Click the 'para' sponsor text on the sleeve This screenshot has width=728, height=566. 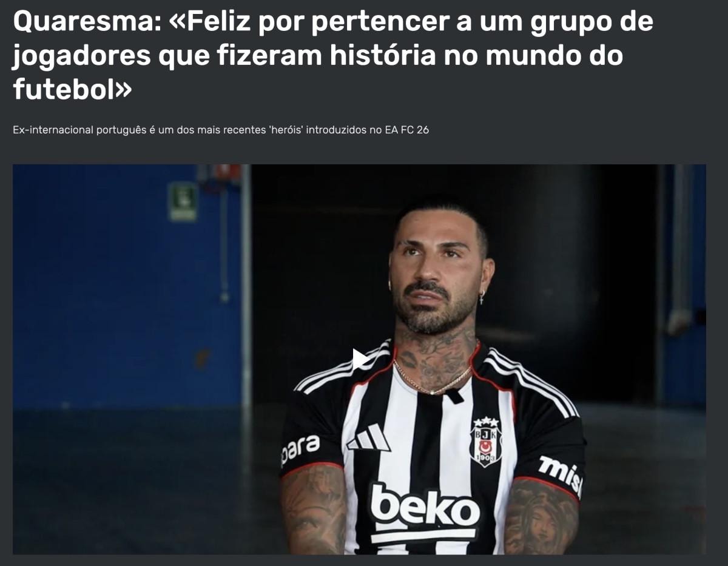pos(300,450)
